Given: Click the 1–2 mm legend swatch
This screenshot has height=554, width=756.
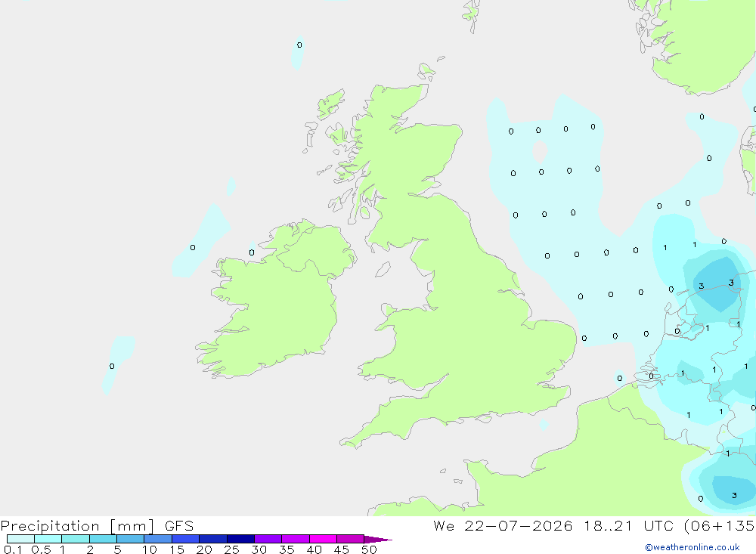Looking at the screenshot, I should coord(76,539).
